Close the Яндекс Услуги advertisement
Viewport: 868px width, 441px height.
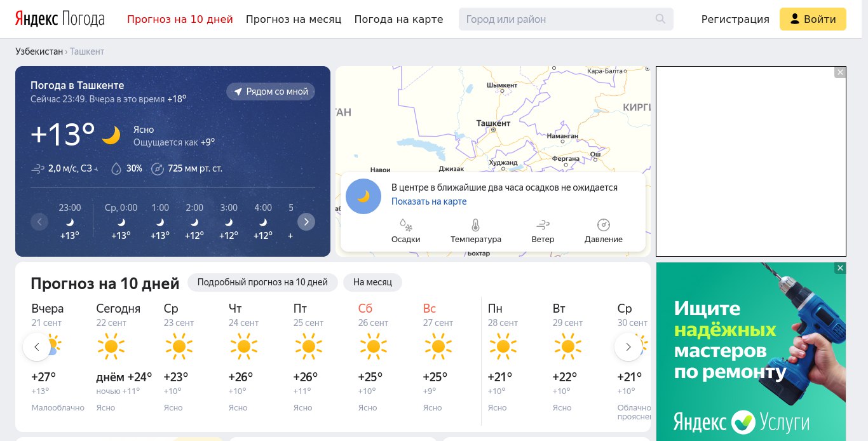pyautogui.click(x=840, y=268)
